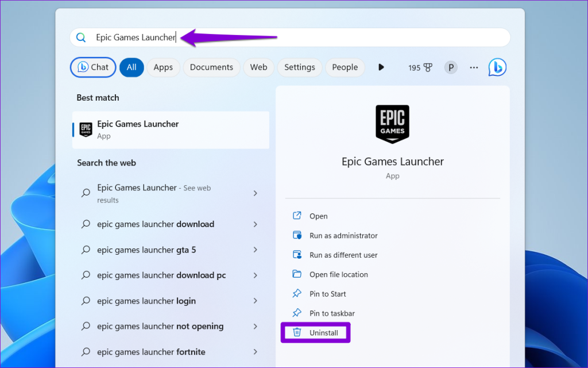Image resolution: width=588 pixels, height=368 pixels.
Task: Expand 'epic games launcher gta 5' arrow
Action: pos(256,250)
